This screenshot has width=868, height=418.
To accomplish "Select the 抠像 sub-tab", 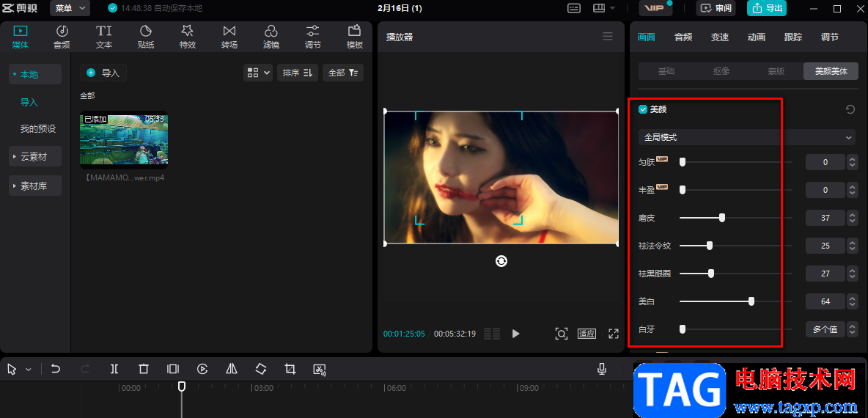I will tap(721, 71).
